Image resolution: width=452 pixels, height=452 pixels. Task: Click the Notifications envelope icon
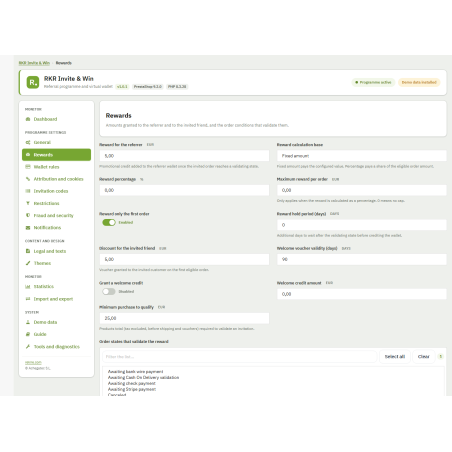tap(28, 228)
